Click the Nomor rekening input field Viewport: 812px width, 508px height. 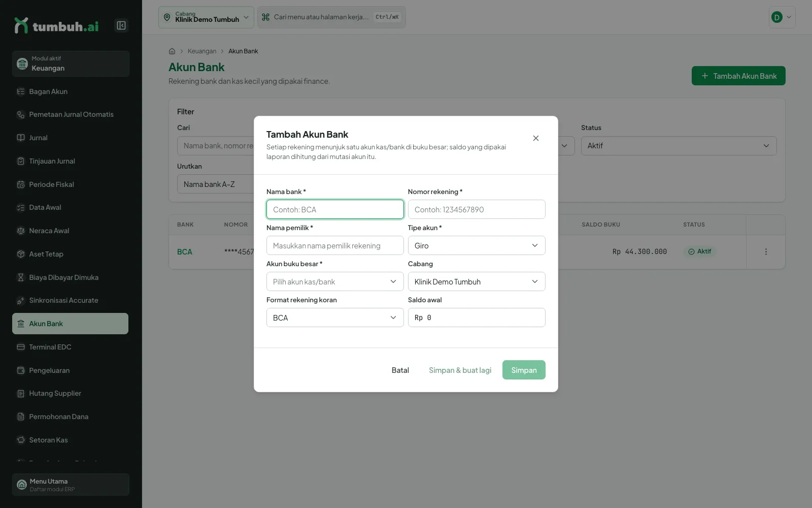coord(477,209)
